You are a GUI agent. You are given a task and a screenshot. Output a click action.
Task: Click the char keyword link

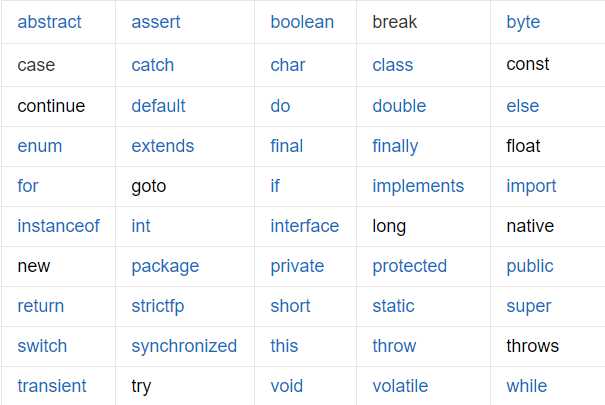click(x=287, y=65)
